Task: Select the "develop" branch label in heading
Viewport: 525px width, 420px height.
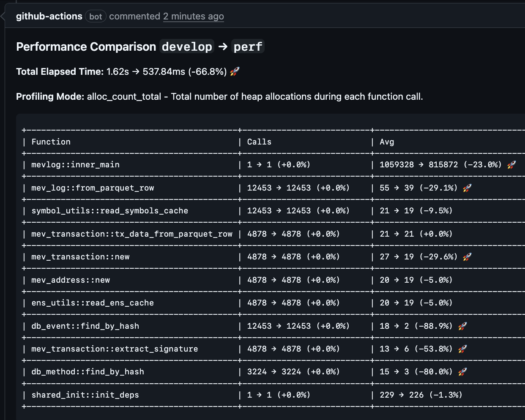Action: click(x=186, y=46)
